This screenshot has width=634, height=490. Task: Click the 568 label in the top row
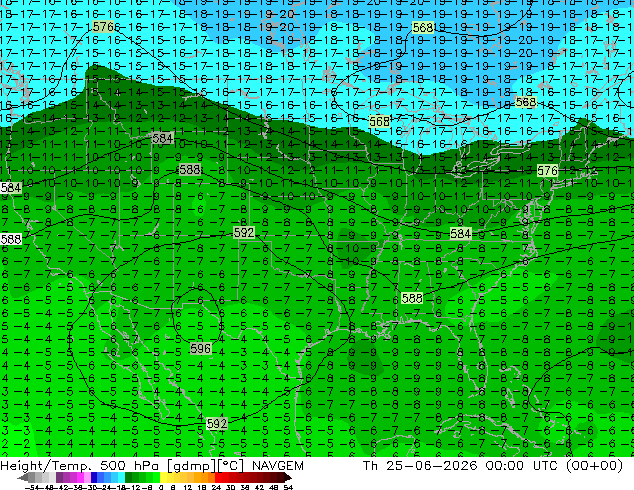[423, 27]
